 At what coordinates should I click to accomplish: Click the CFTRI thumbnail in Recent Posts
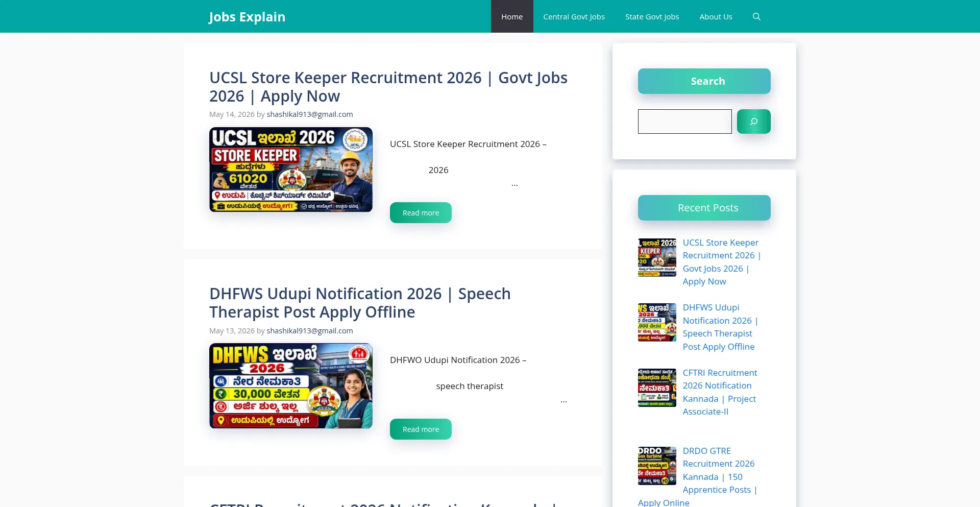pyautogui.click(x=657, y=388)
